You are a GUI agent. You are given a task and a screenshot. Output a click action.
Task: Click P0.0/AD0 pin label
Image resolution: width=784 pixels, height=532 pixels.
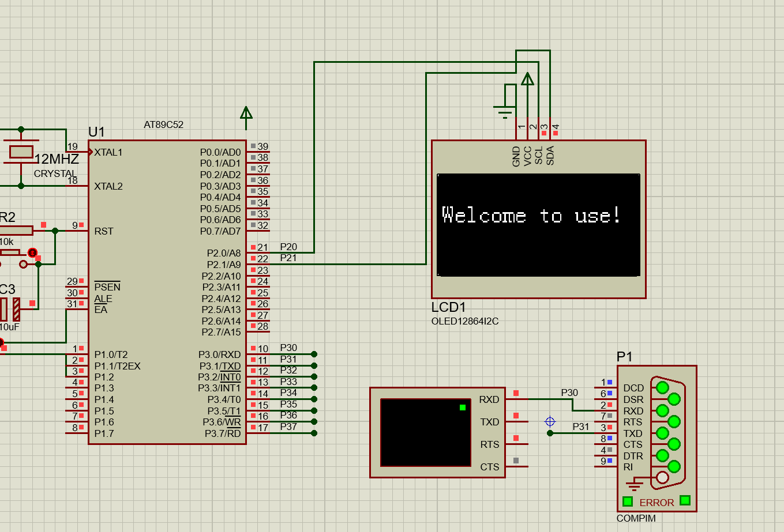[220, 152]
